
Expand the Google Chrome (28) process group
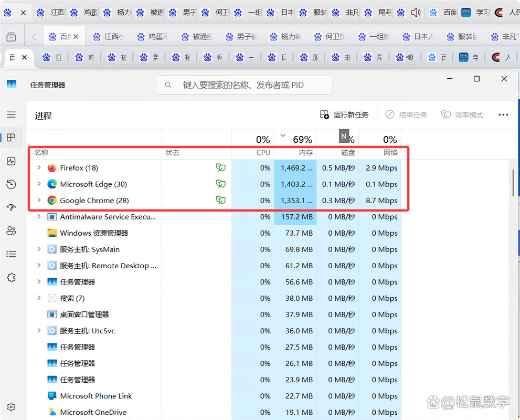coord(39,200)
